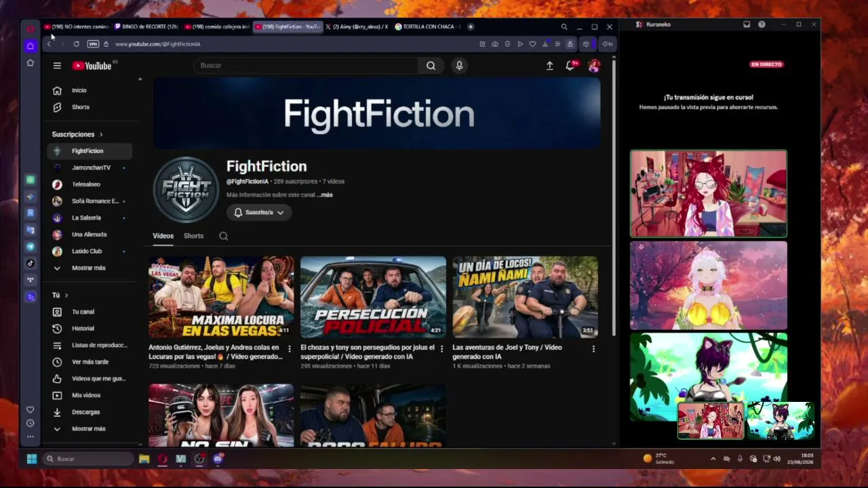
Task: Open Descargas in the sidebar
Action: coord(89,412)
